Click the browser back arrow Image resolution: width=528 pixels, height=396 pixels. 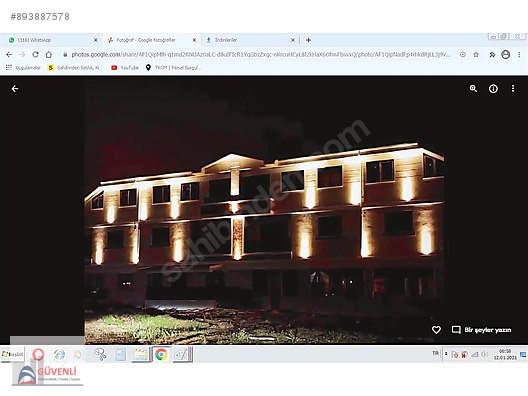coord(9,55)
